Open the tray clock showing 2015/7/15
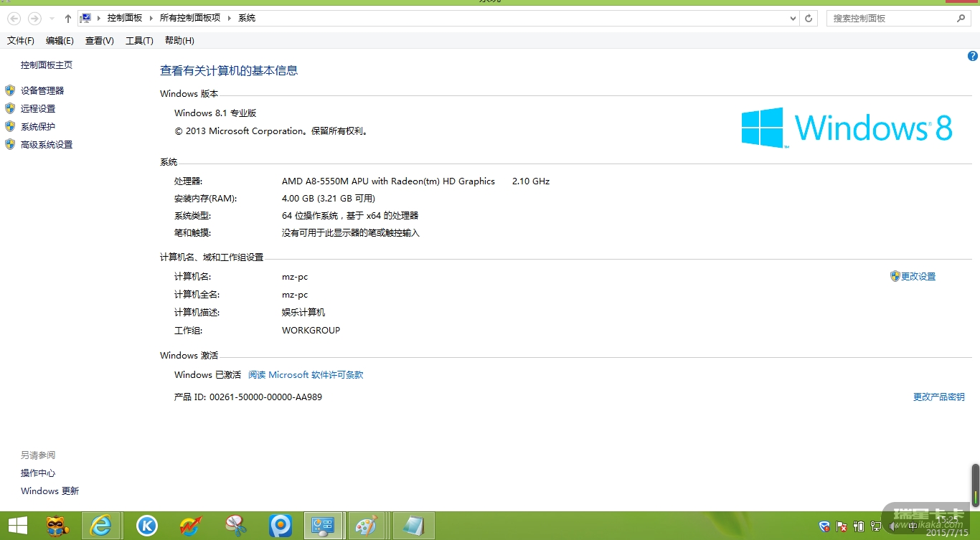980x540 pixels. pos(946,526)
